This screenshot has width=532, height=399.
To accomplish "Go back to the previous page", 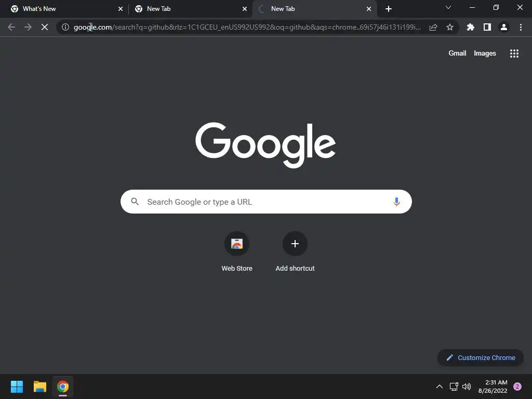I will click(x=11, y=27).
